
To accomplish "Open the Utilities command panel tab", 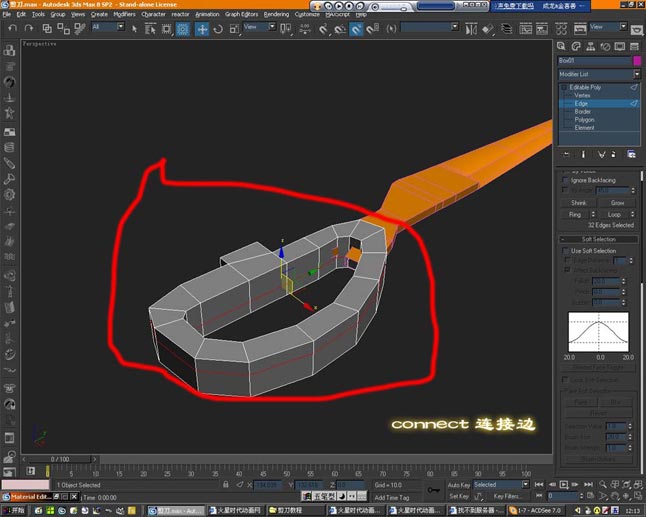I will pyautogui.click(x=634, y=46).
